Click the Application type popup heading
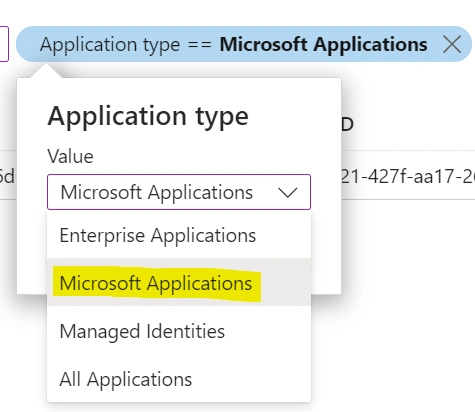This screenshot has height=412, width=475. [148, 116]
